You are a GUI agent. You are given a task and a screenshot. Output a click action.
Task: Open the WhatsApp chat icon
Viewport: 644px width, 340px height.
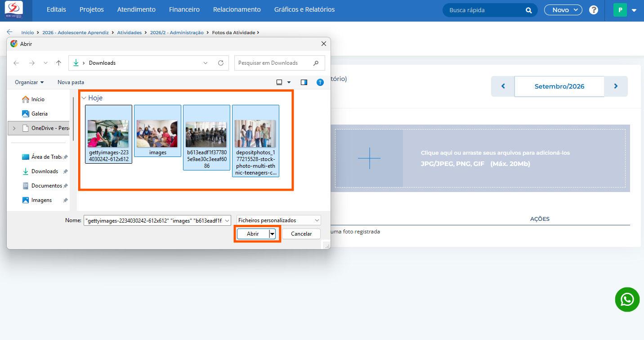coord(627,300)
